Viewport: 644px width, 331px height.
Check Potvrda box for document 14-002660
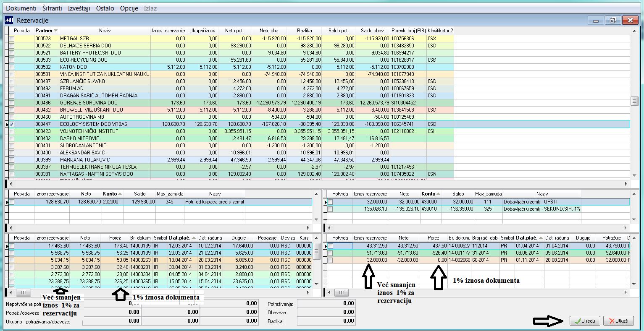330,260
